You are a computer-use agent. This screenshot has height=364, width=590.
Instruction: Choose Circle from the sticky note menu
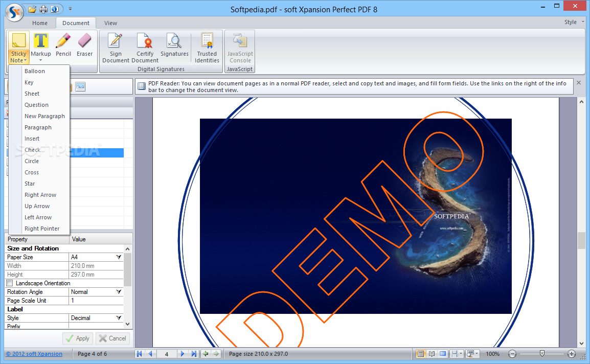pyautogui.click(x=39, y=161)
